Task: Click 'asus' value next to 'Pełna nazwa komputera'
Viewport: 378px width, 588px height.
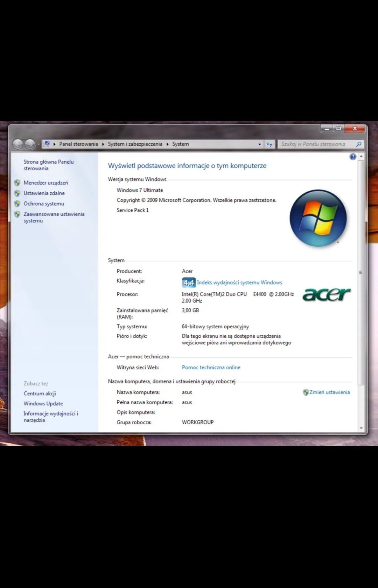Action: (187, 403)
